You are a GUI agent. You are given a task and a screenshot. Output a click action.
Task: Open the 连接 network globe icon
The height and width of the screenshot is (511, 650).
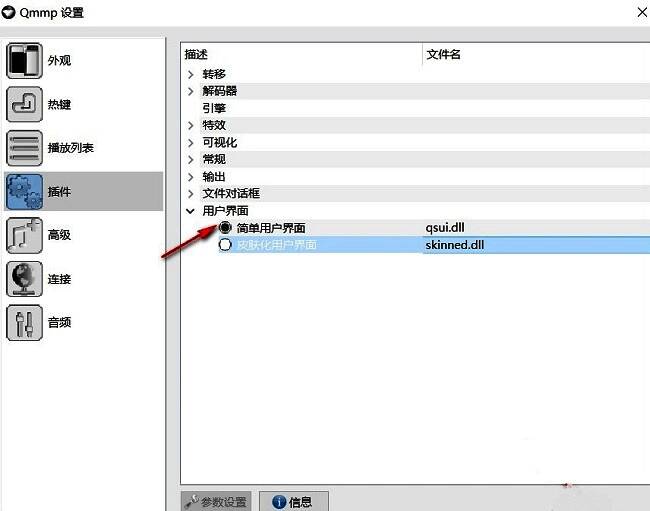point(24,279)
